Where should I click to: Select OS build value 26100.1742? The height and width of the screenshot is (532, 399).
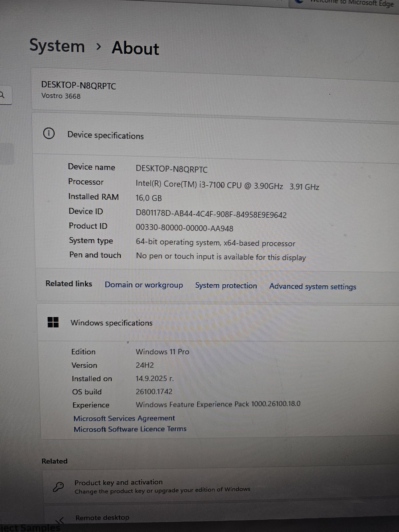point(154,391)
